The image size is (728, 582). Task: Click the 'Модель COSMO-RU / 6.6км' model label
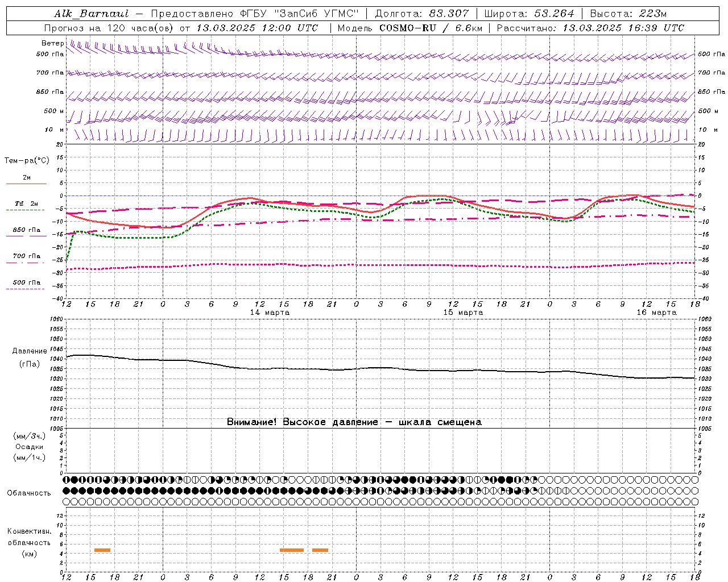point(409,28)
